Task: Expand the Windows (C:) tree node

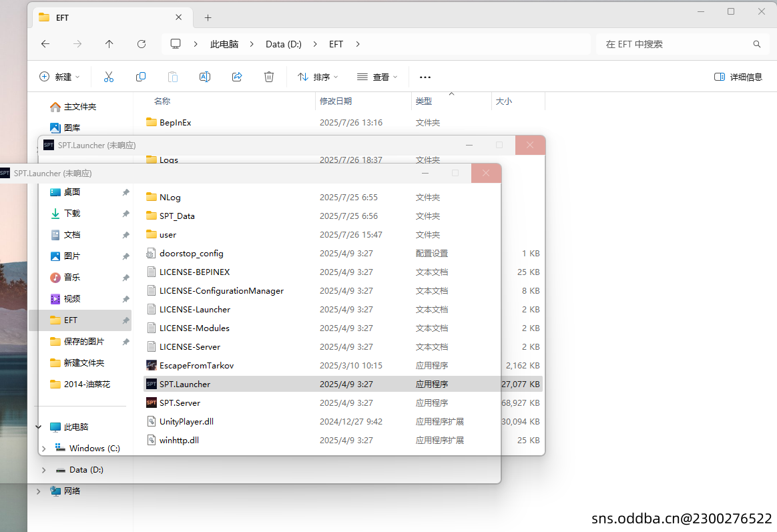Action: pyautogui.click(x=43, y=449)
